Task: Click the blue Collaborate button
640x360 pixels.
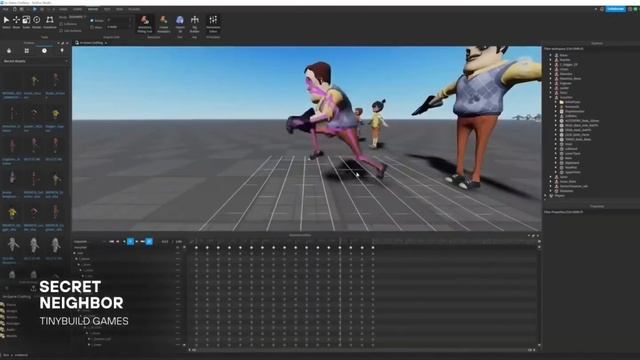Action: click(616, 9)
